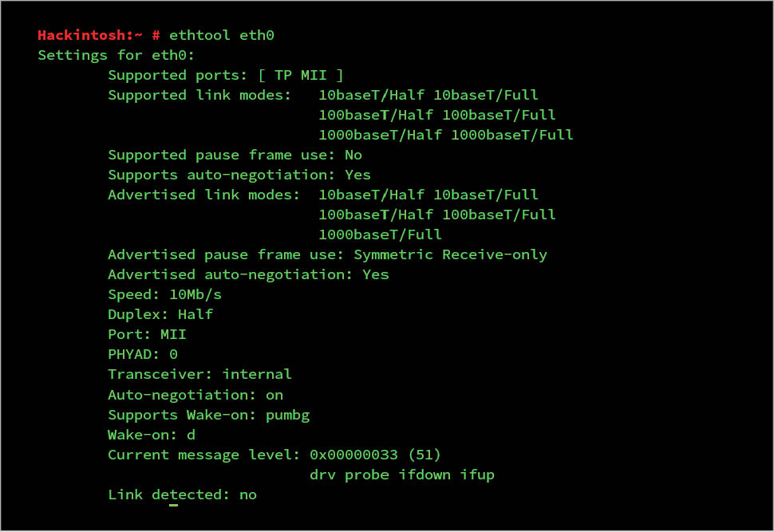Image resolution: width=774 pixels, height=532 pixels.
Task: Click the 'Auto-negotiation: on' line
Action: coord(195,395)
